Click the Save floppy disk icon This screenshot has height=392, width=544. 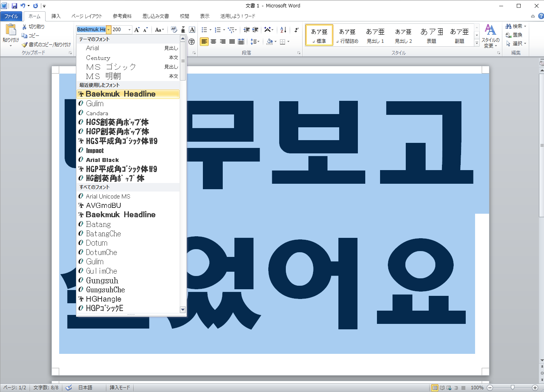pos(14,6)
